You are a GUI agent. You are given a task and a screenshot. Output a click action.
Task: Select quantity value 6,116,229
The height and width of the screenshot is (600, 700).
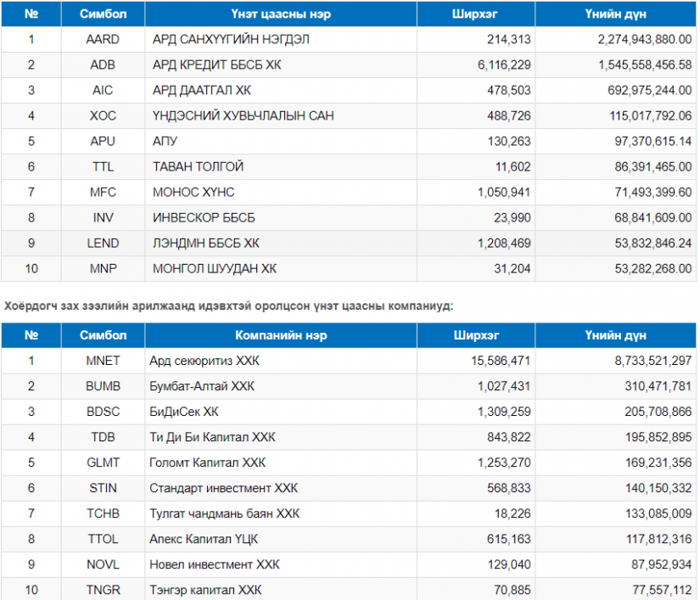click(505, 64)
